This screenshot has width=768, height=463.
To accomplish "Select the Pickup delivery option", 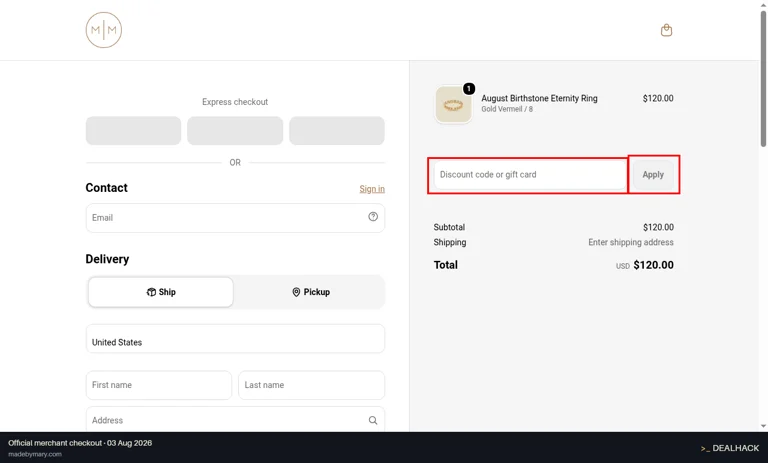I will (311, 292).
